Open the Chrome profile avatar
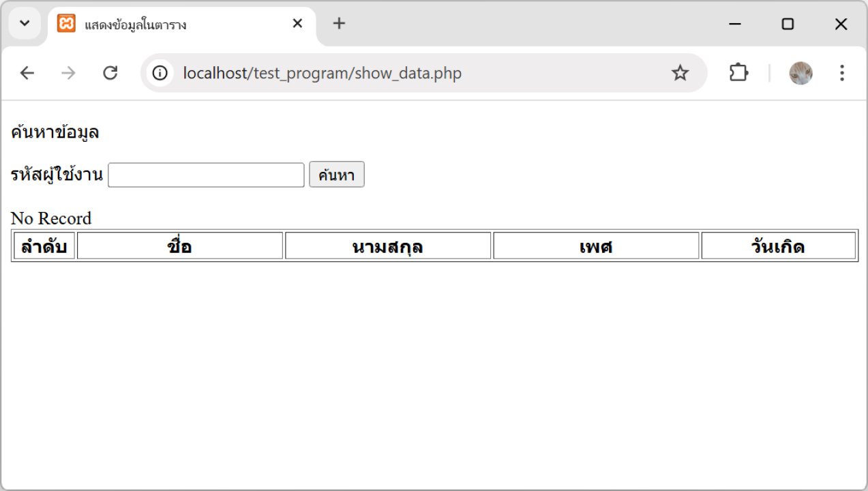 click(800, 73)
